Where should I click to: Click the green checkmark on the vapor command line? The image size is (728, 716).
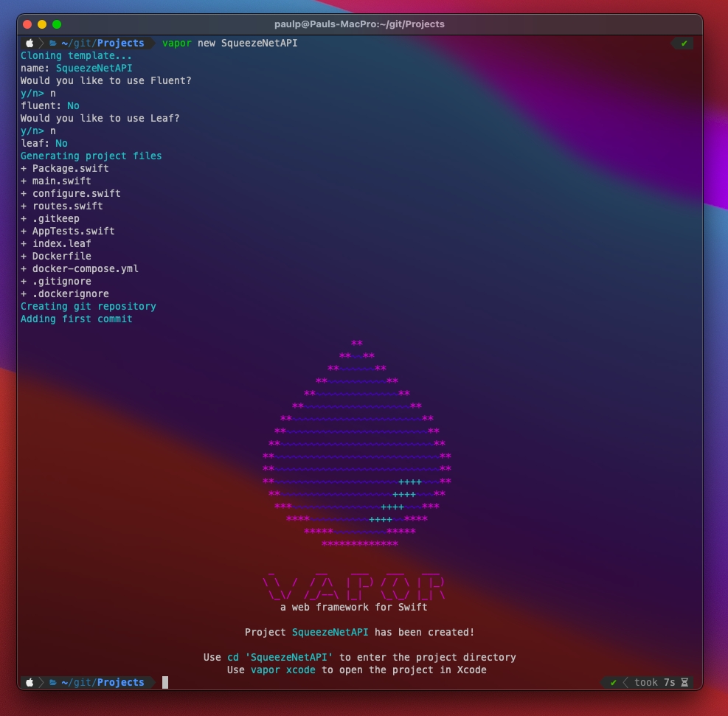[684, 44]
